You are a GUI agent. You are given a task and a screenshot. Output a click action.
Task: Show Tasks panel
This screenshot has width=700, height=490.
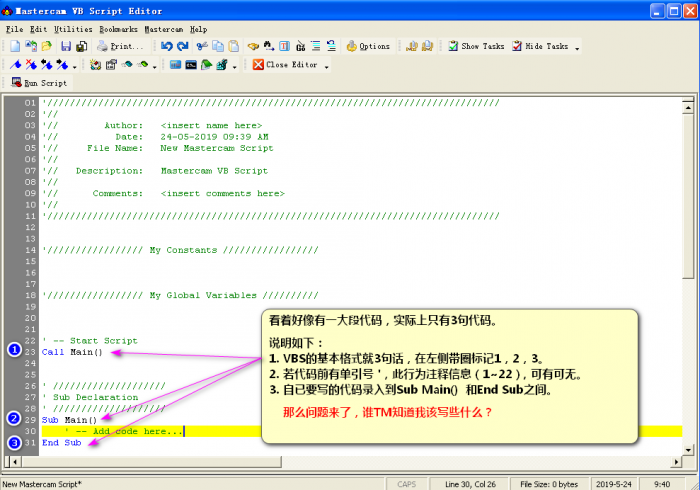[476, 46]
